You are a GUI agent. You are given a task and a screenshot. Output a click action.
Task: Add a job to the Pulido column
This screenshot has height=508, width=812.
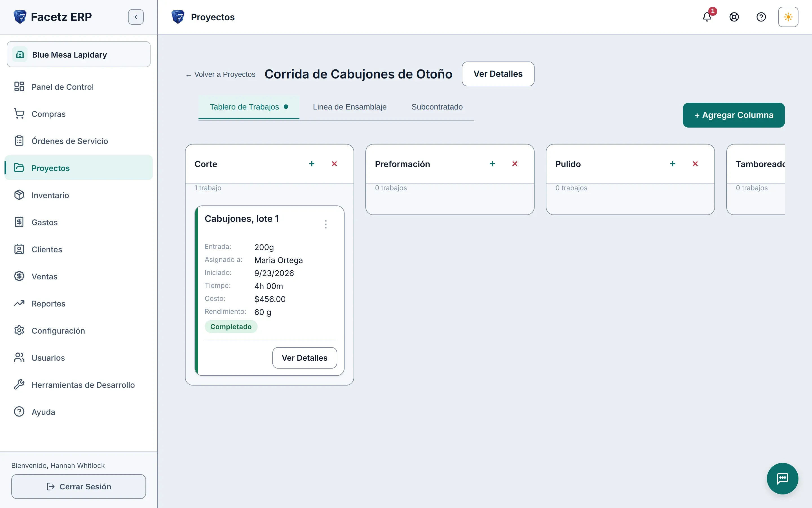click(x=672, y=164)
